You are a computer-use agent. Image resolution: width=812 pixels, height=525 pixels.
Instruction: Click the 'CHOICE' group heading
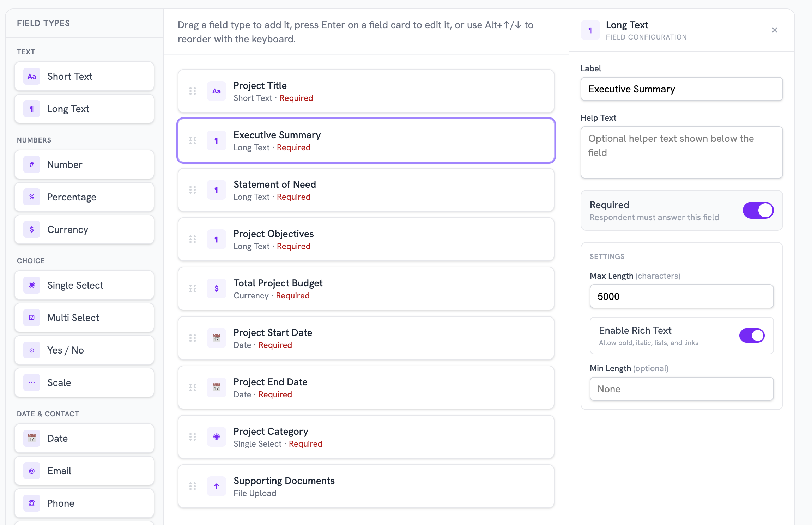point(31,261)
